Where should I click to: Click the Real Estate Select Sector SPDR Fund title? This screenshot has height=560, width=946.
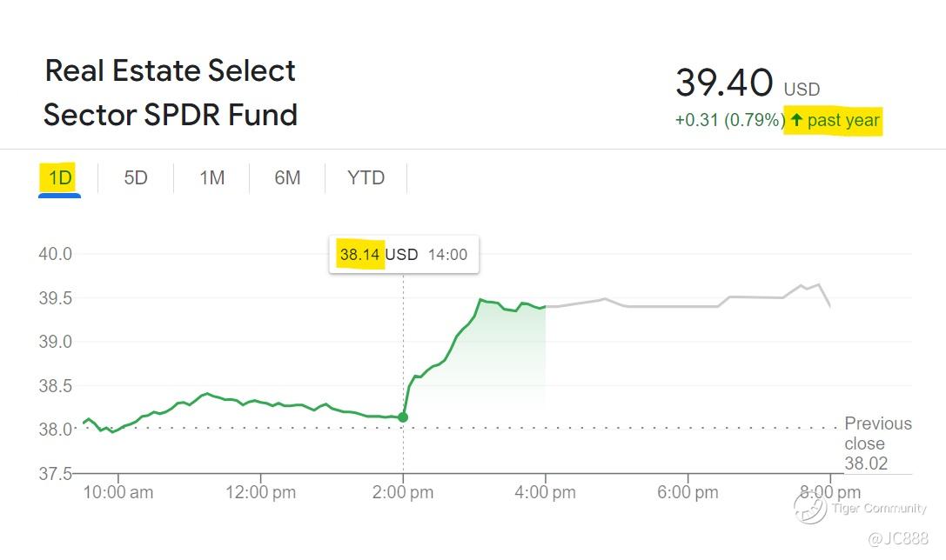tap(171, 92)
